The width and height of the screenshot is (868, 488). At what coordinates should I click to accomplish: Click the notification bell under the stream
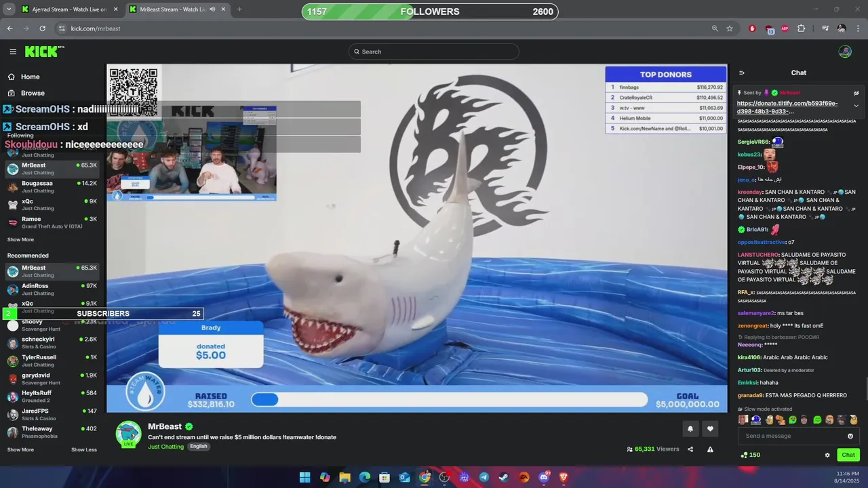point(690,428)
